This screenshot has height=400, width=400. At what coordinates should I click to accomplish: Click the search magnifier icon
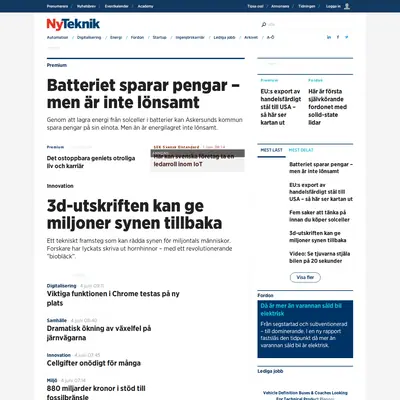tap(264, 24)
